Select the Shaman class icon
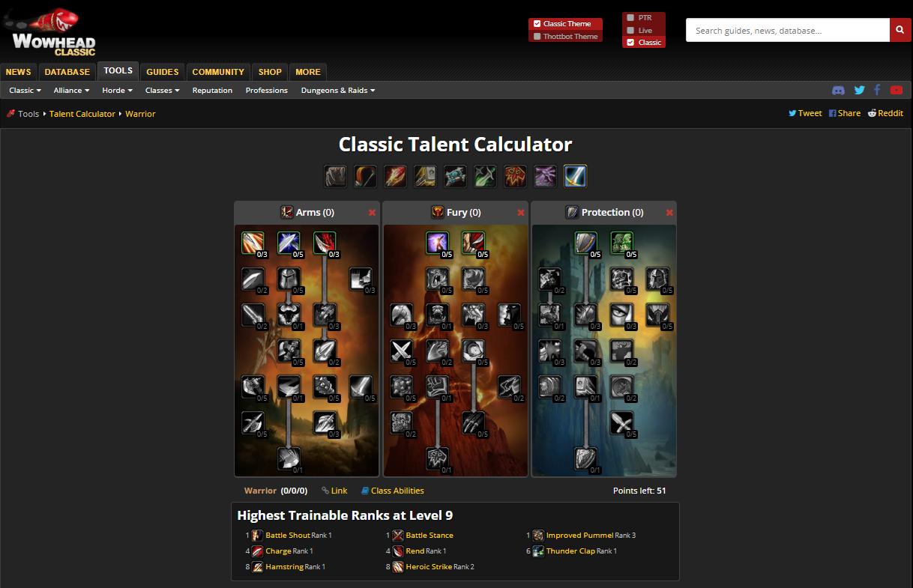Image resolution: width=913 pixels, height=588 pixels. (x=515, y=176)
